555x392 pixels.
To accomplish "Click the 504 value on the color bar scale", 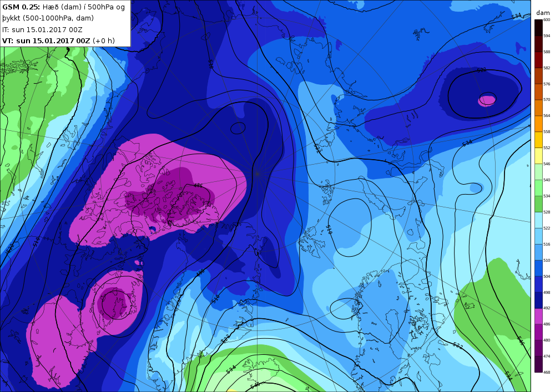I will point(547,277).
